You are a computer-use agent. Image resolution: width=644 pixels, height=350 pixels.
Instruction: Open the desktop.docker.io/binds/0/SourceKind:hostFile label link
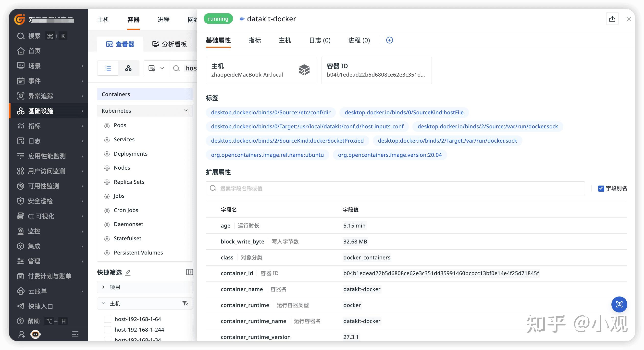tap(404, 112)
